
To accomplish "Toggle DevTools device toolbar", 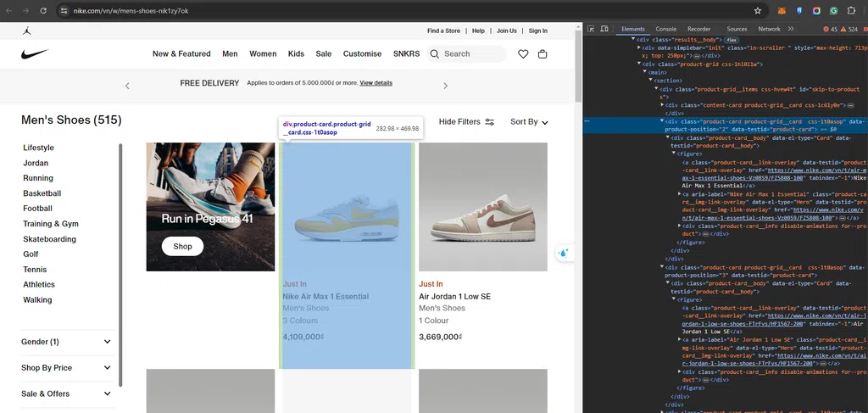I will pyautogui.click(x=604, y=29).
